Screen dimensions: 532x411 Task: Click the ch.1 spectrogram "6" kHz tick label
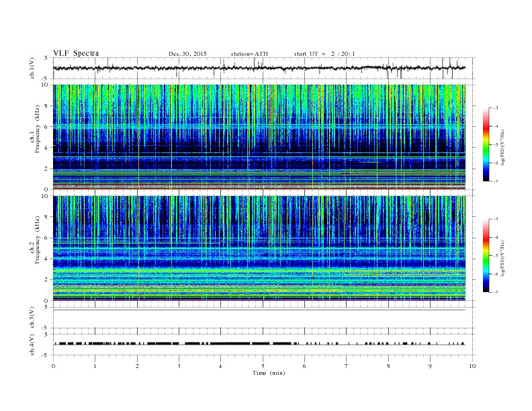tap(47, 127)
